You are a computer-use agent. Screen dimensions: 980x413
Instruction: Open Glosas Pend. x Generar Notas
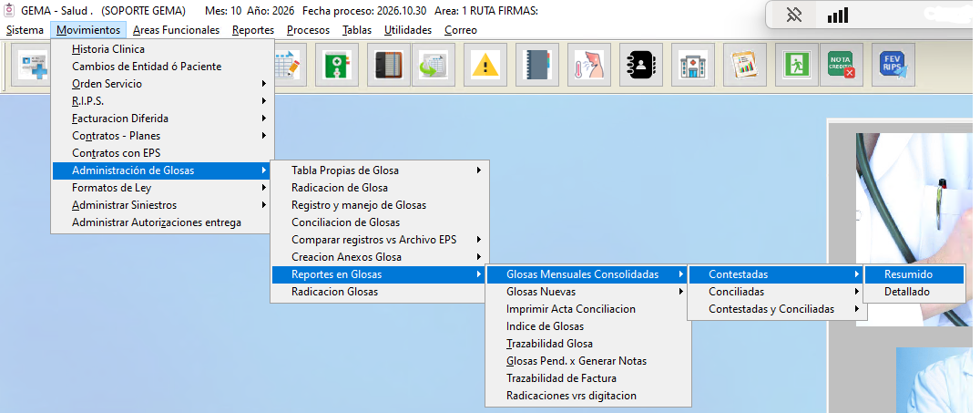pos(588,361)
